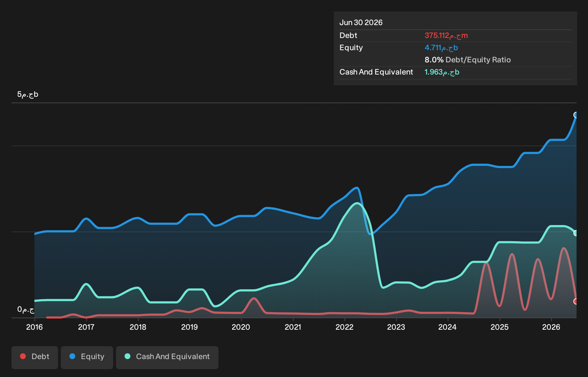This screenshot has height=377, width=588.
Task: Click the 2022 axis label
Action: pyautogui.click(x=344, y=327)
